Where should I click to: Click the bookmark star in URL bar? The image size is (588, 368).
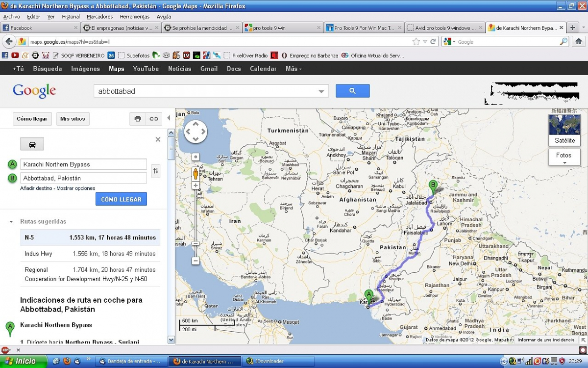pos(416,42)
